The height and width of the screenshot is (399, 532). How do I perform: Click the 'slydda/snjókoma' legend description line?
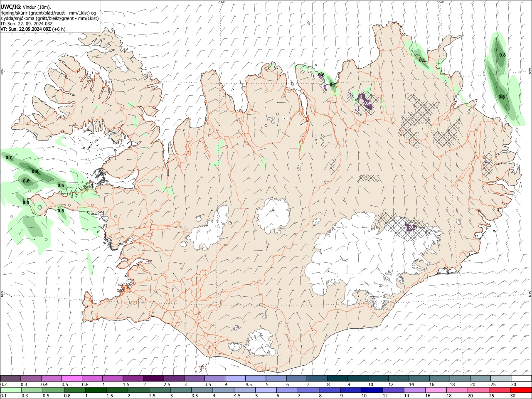[x=49, y=18]
